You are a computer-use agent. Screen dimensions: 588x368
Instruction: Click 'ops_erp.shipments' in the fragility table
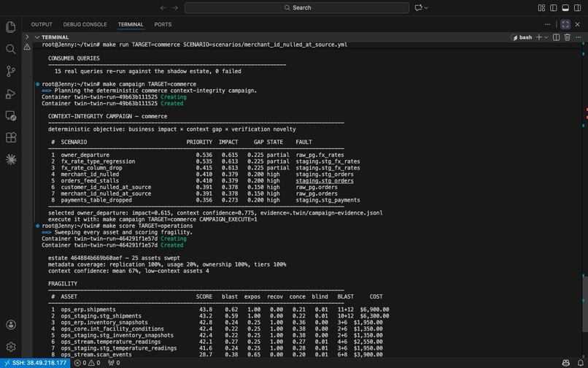coord(88,310)
